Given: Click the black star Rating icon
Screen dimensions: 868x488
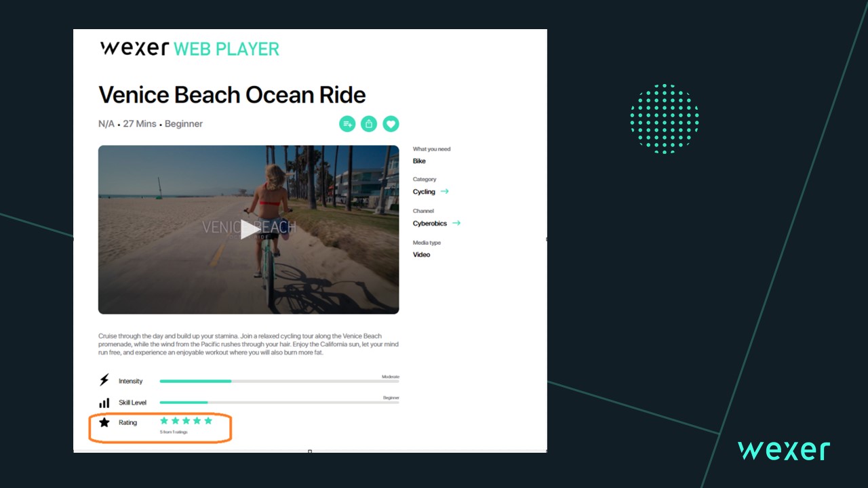Looking at the screenshot, I should [104, 422].
